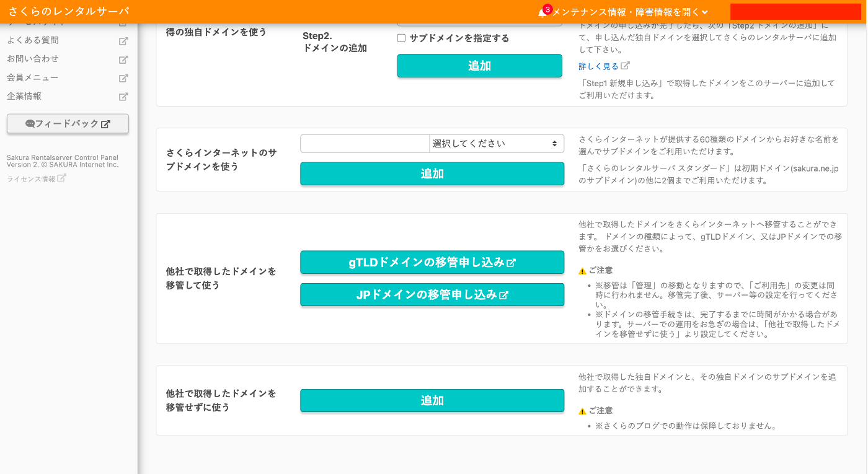
Task: Click 追加 in the さくらインターネットのサブドメイン section
Action: click(x=432, y=174)
